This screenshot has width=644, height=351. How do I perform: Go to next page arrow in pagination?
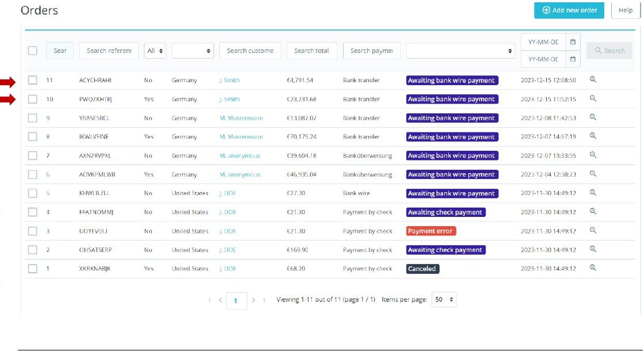(253, 300)
